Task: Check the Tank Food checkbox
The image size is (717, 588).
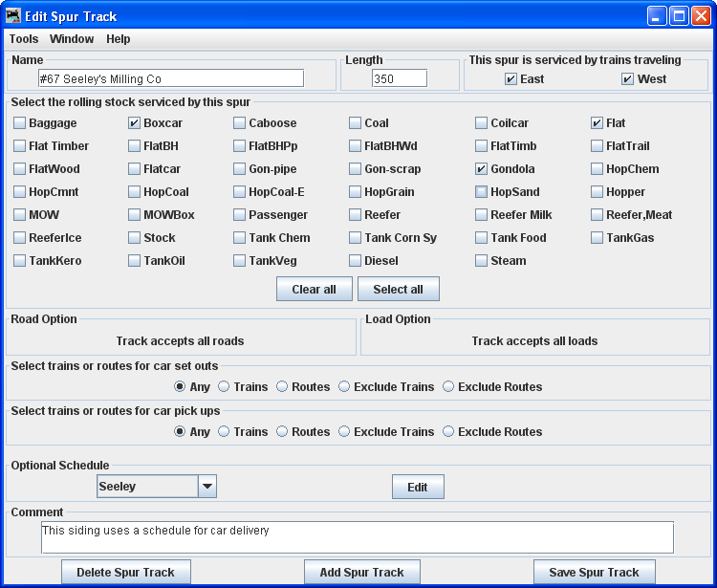Action: (x=482, y=238)
